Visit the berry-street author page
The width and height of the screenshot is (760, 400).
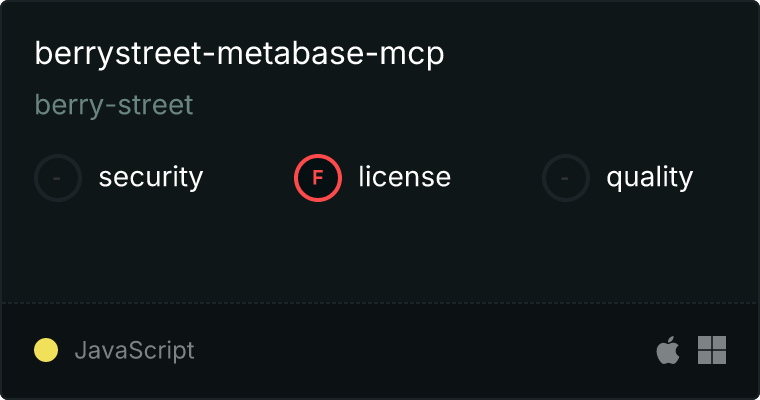coord(114,105)
